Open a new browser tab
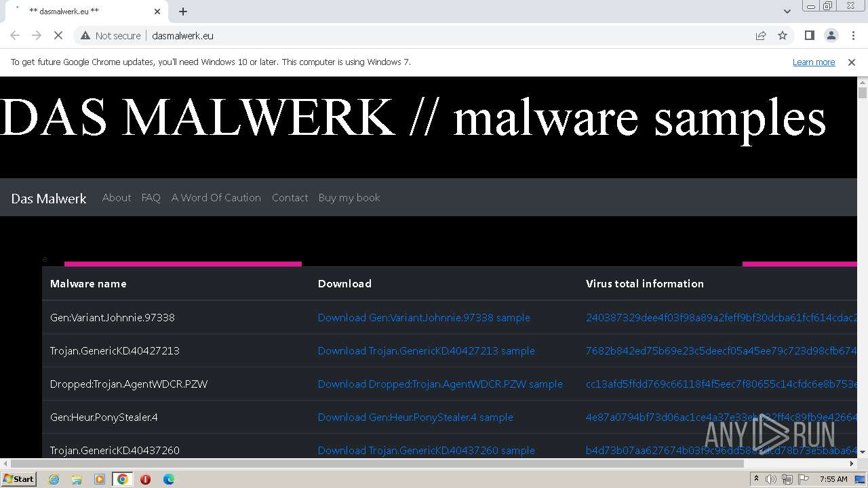868x488 pixels. (183, 12)
